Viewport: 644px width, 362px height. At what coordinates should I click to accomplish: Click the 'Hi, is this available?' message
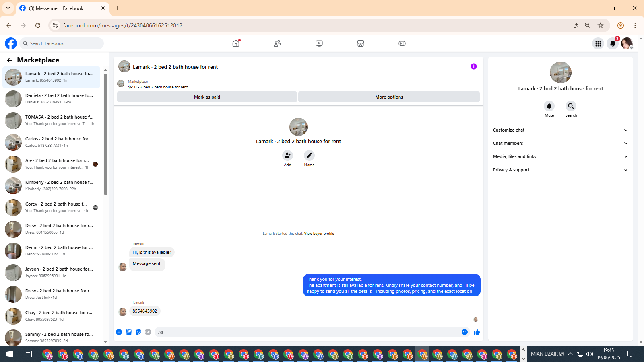point(152,252)
